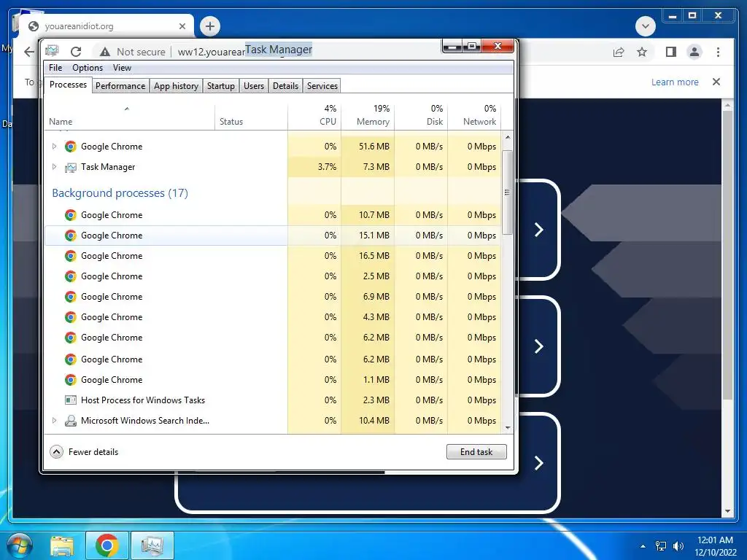Click the Not secure warning triangle icon
747x560 pixels.
click(x=105, y=52)
